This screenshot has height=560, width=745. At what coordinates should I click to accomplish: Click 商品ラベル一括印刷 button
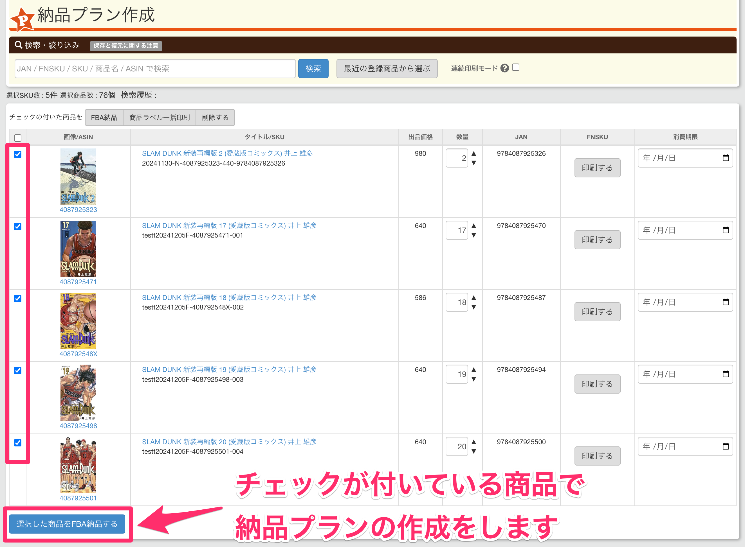click(159, 118)
